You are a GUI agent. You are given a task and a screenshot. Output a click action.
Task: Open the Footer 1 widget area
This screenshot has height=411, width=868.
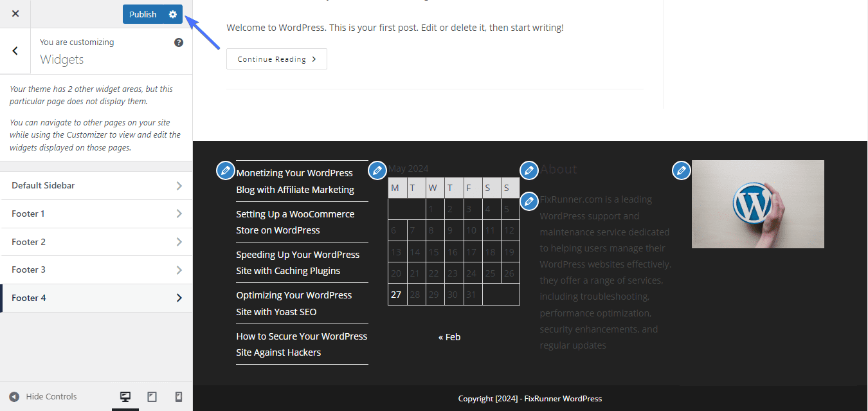[x=96, y=214]
